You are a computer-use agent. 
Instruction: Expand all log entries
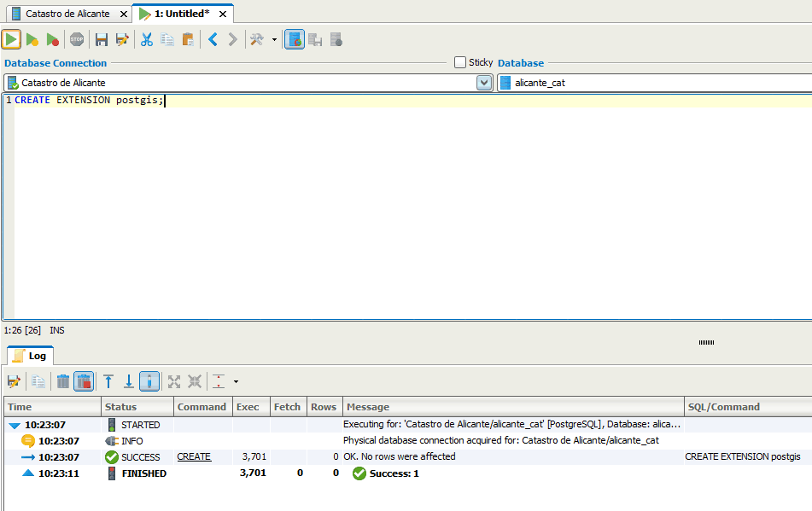click(x=174, y=381)
